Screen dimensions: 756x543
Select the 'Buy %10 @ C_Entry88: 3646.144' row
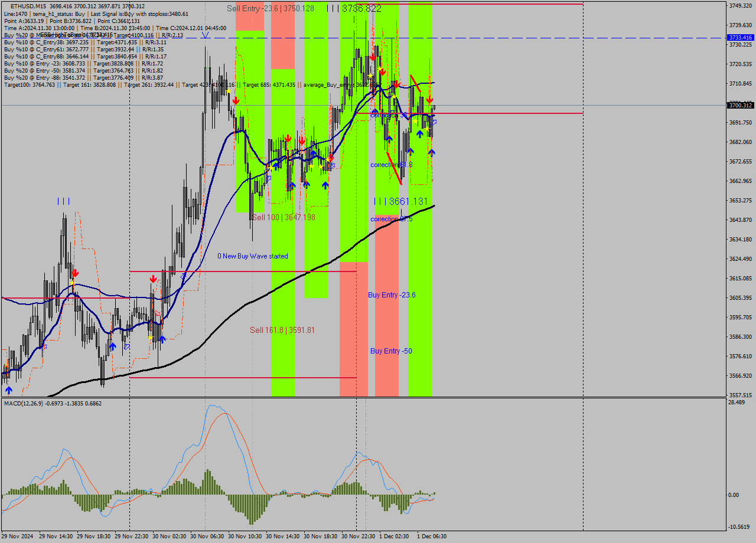pos(85,57)
